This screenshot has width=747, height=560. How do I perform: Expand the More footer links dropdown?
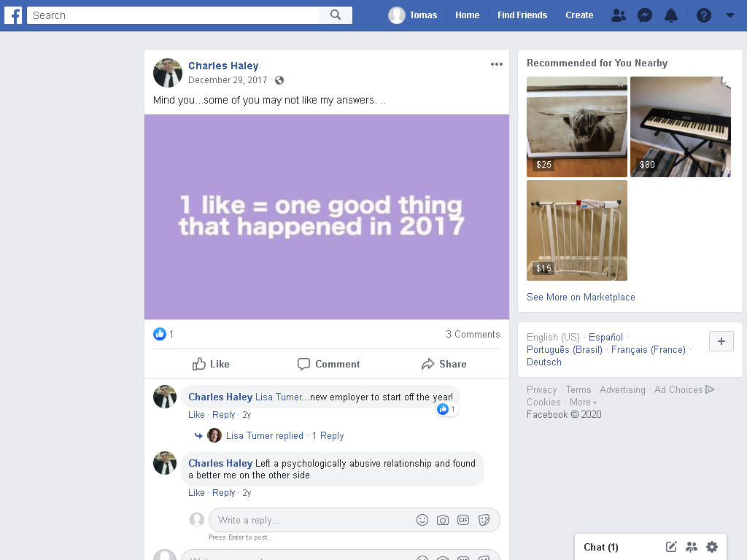pos(583,402)
